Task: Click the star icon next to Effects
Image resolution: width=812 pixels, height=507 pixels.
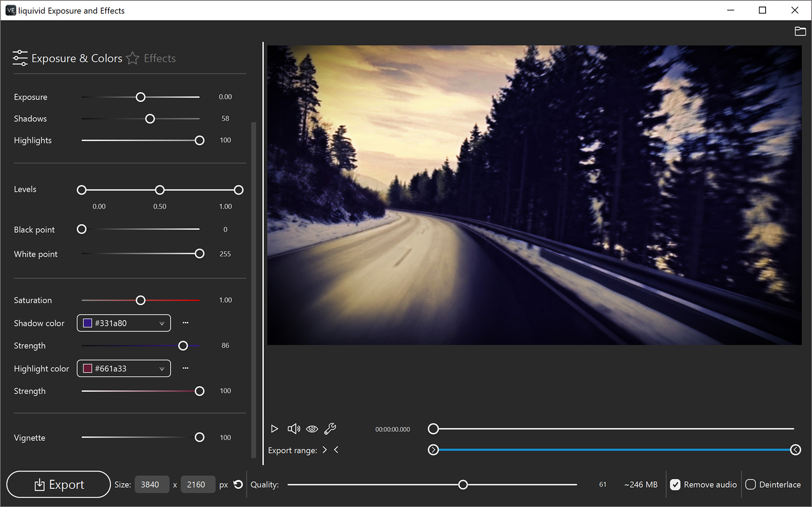Action: [132, 58]
